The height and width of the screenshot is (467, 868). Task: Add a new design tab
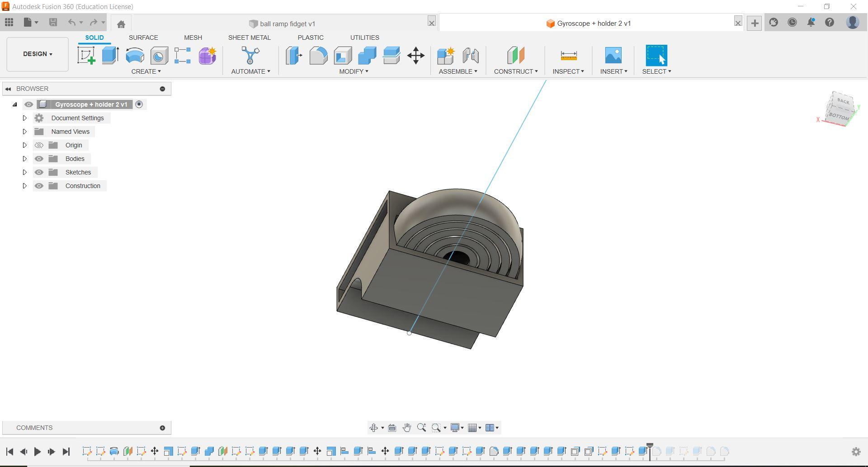755,23
